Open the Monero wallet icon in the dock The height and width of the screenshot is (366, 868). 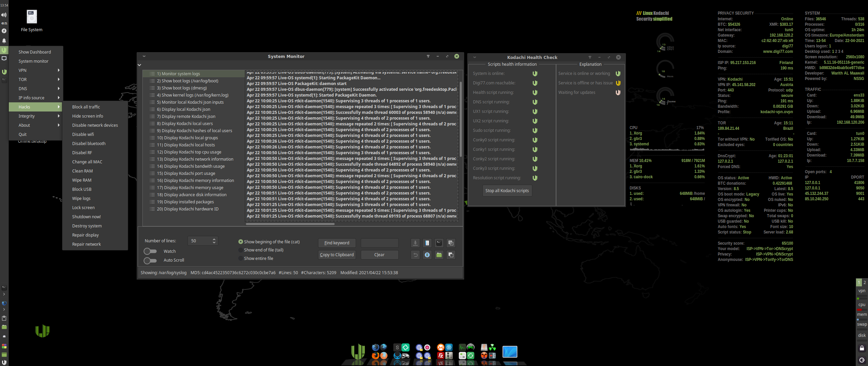pyautogui.click(x=441, y=347)
